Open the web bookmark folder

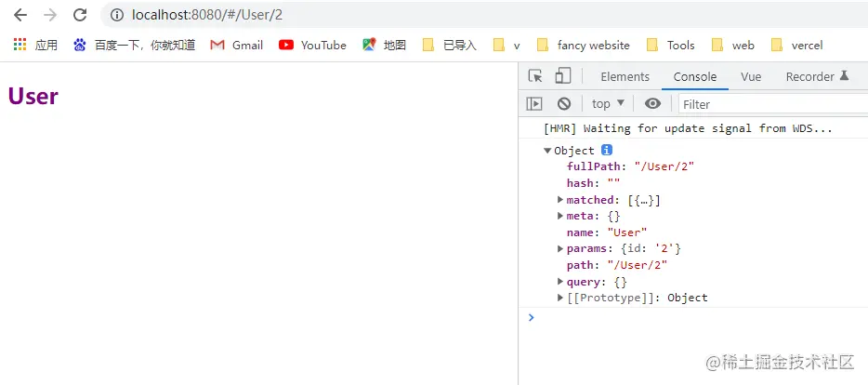732,45
